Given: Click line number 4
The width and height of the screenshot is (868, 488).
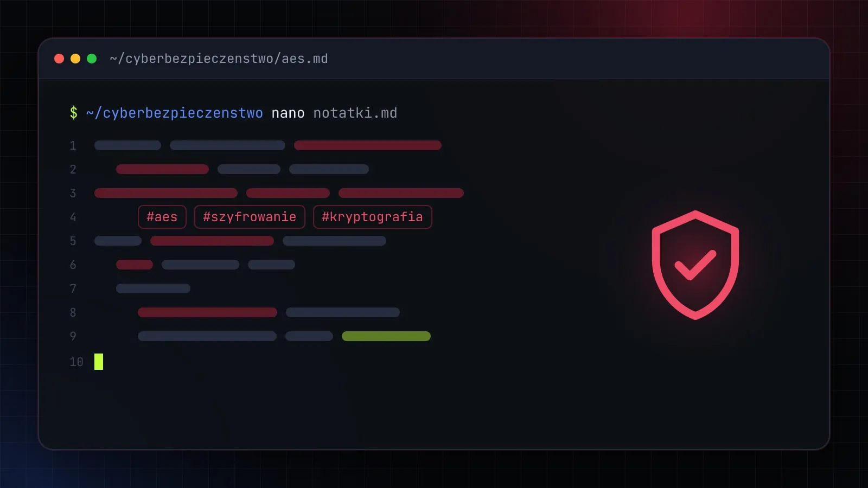Looking at the screenshot, I should click(73, 217).
